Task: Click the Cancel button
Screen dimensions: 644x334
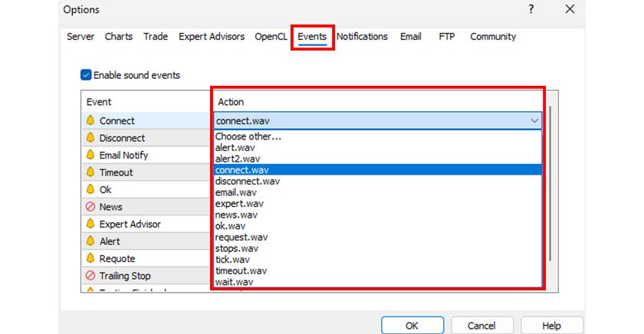Action: pos(481,326)
